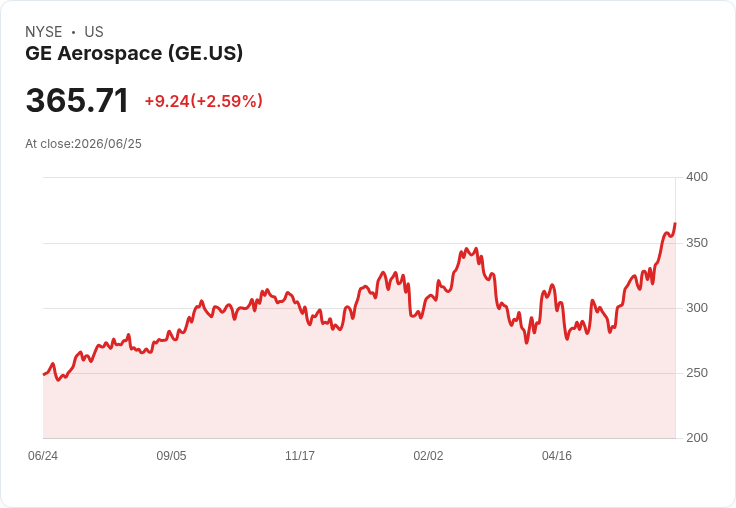Select the NYSE exchange label
The image size is (736, 508).
tap(44, 32)
